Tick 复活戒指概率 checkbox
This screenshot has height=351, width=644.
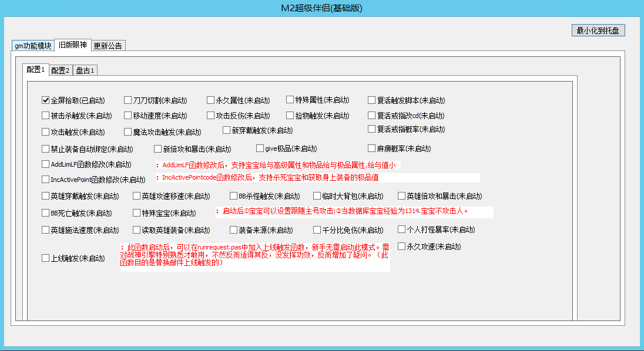(x=372, y=129)
